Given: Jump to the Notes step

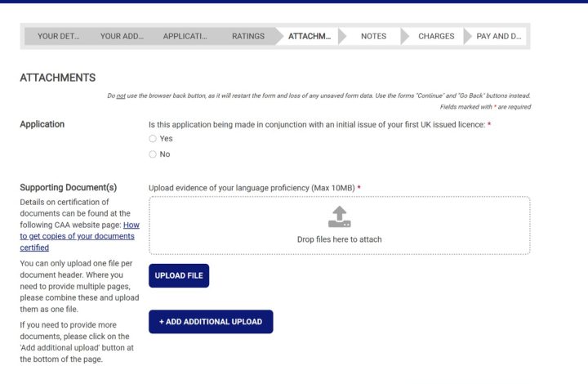Looking at the screenshot, I should (x=373, y=36).
